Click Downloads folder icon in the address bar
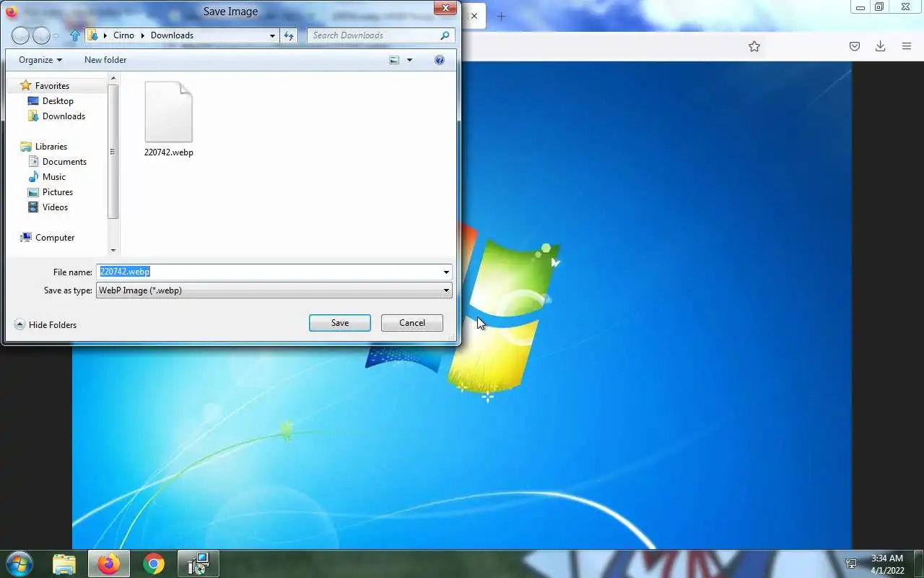Image resolution: width=924 pixels, height=578 pixels. pyautogui.click(x=92, y=35)
